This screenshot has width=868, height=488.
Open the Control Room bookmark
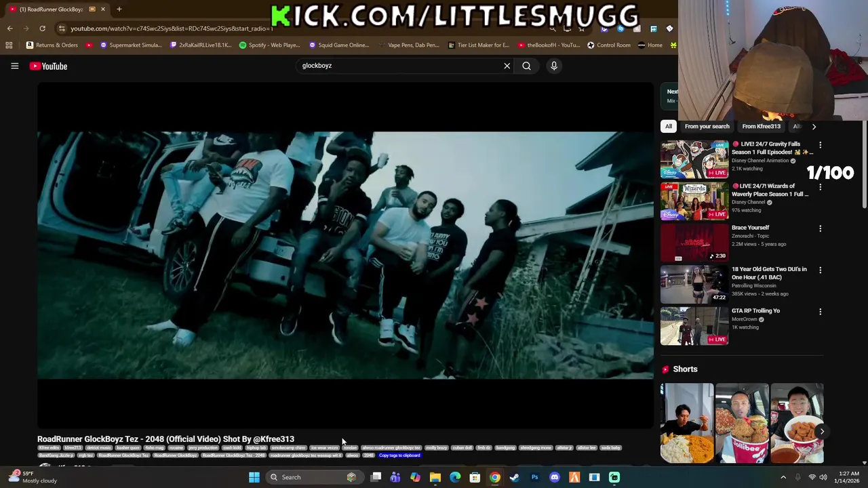(x=609, y=45)
